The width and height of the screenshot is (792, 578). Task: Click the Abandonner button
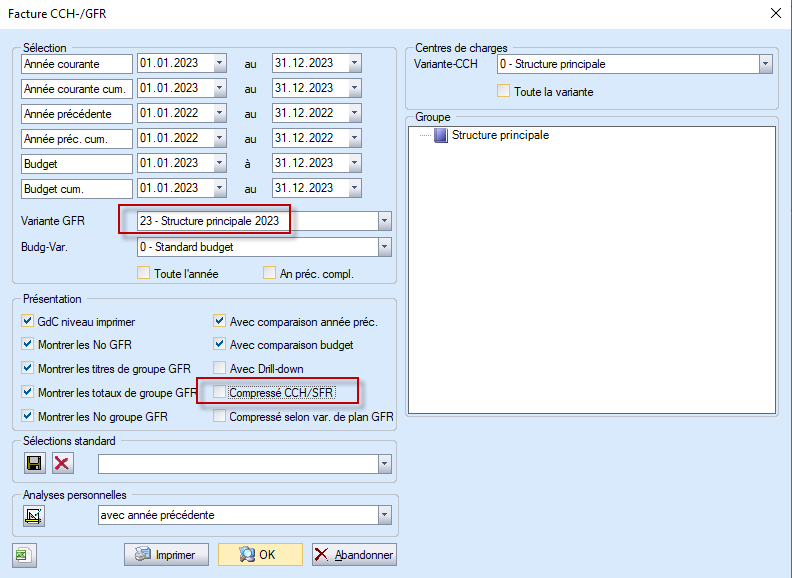click(353, 554)
